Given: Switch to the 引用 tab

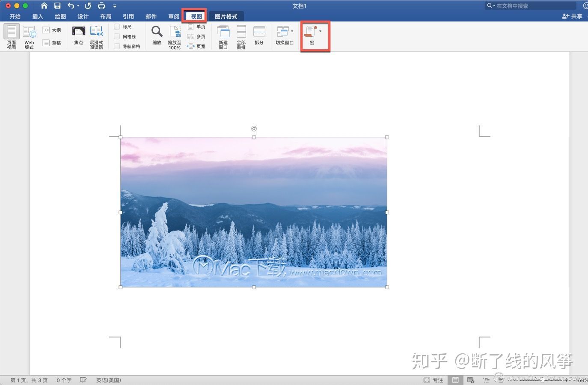Looking at the screenshot, I should coord(128,16).
